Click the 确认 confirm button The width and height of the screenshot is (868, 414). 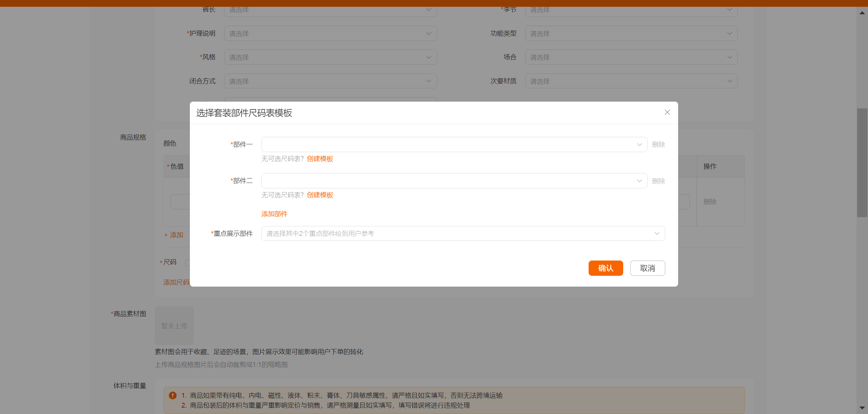(x=606, y=268)
